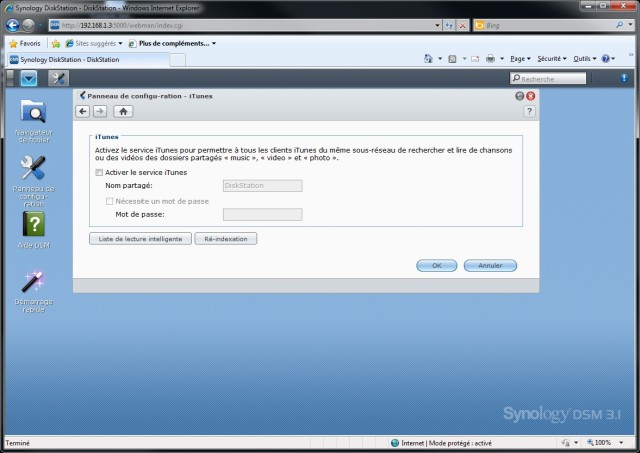This screenshot has height=453, width=640.
Task: Click the browser home icon
Action: [428, 59]
